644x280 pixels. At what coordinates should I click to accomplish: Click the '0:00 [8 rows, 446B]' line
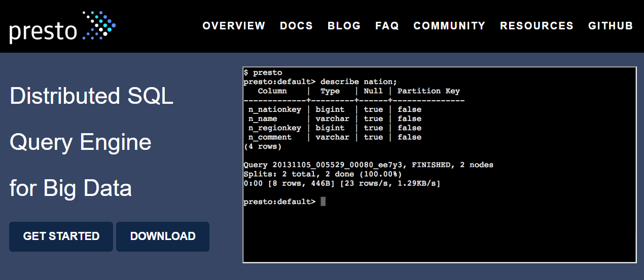[342, 183]
